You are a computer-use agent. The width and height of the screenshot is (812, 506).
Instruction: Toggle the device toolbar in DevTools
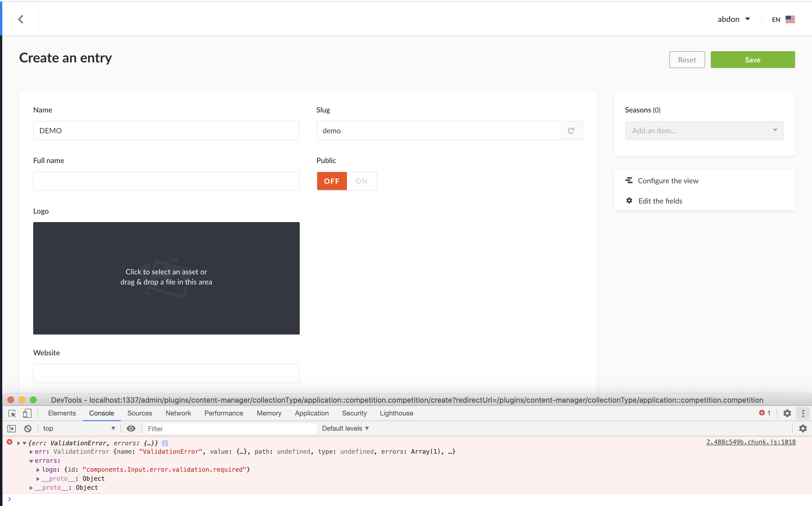click(27, 413)
